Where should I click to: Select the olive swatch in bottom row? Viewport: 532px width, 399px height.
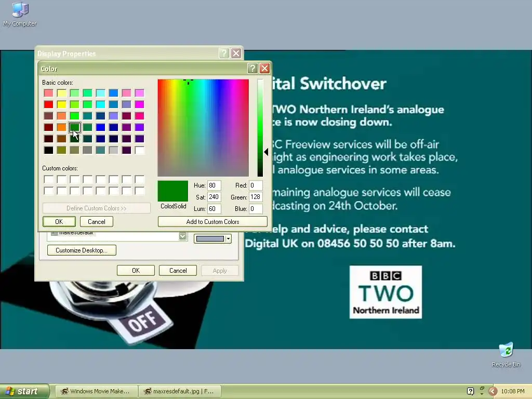coord(61,150)
